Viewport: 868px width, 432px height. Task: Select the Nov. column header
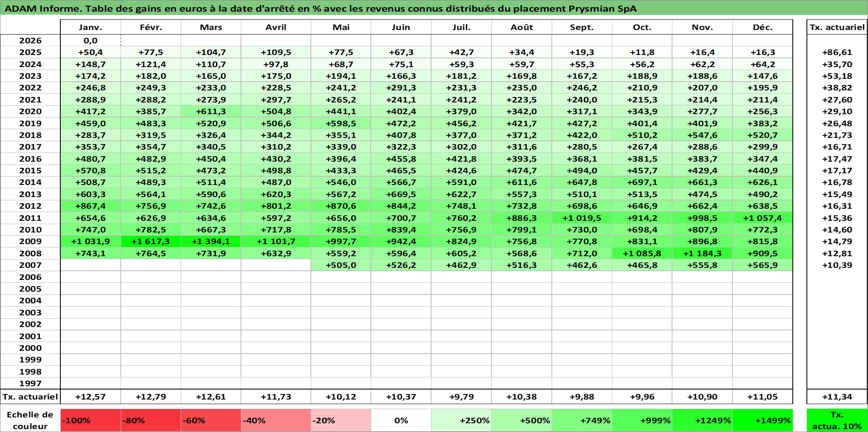pos(702,27)
